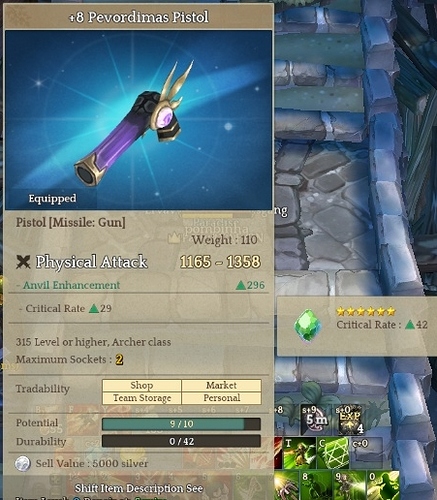This screenshot has height=500, width=437.
Task: Click the green gem icon in socket panel
Action: pyautogui.click(x=308, y=326)
